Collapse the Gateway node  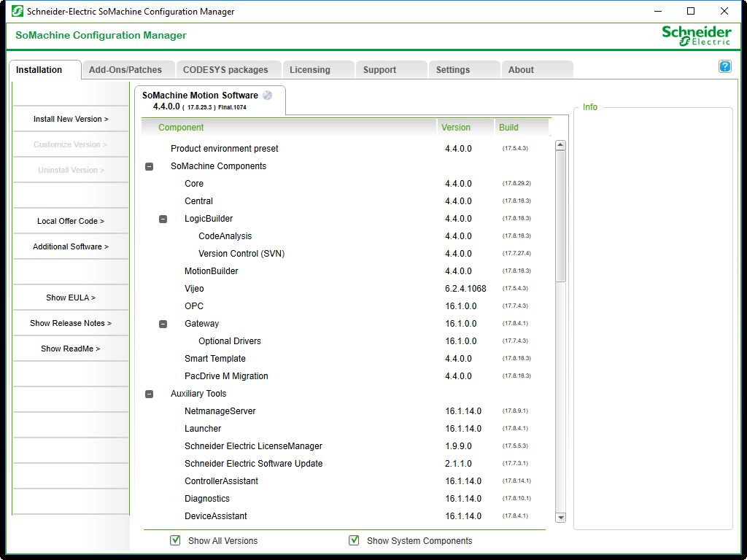click(x=163, y=324)
